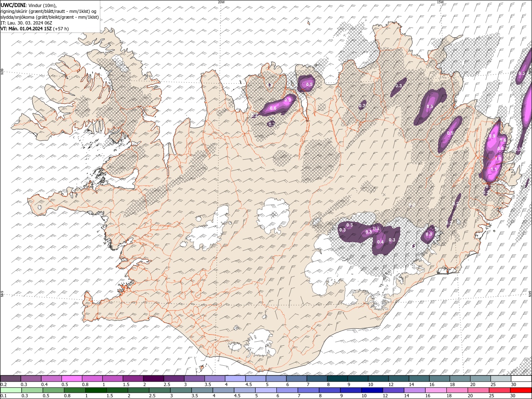This screenshot has width=532, height=399.
Task: Select the upper scale swatch from 3 to 3.5
Action: click(x=195, y=379)
